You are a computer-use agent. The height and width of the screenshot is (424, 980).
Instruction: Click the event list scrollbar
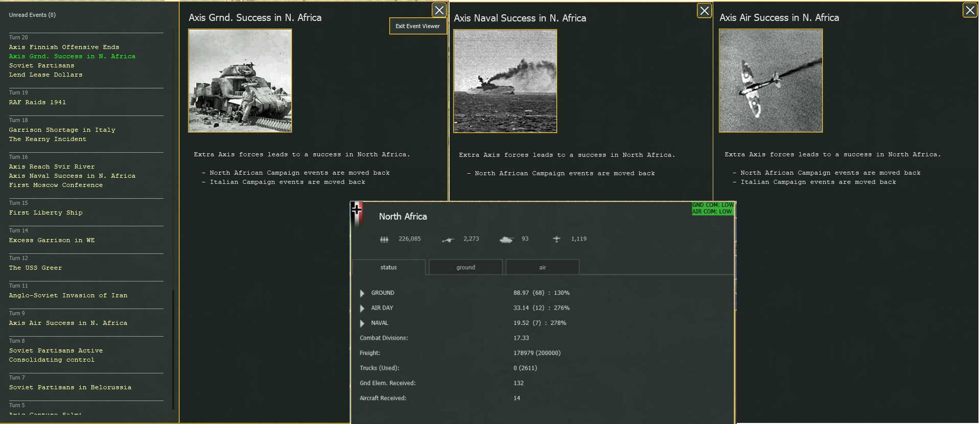[173, 350]
